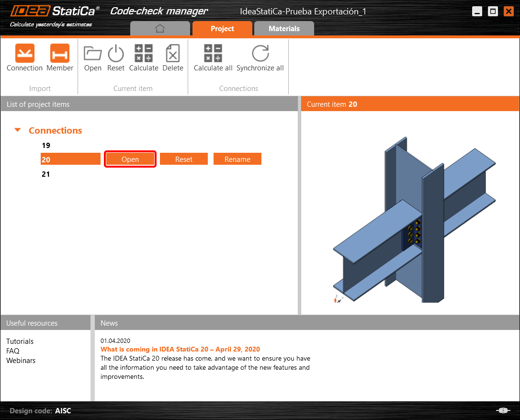The height and width of the screenshot is (420, 520).
Task: Click the orange Open button for item 20
Action: pos(130,159)
